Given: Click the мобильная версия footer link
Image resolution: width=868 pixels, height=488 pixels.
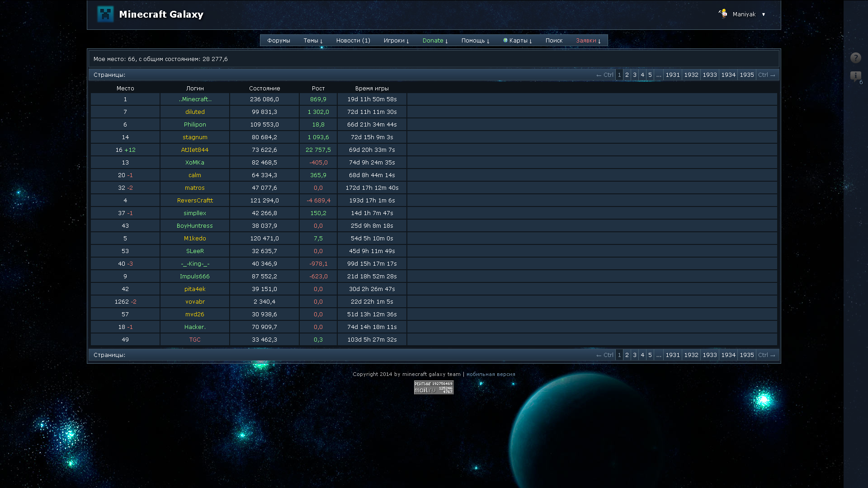Looking at the screenshot, I should (x=491, y=374).
